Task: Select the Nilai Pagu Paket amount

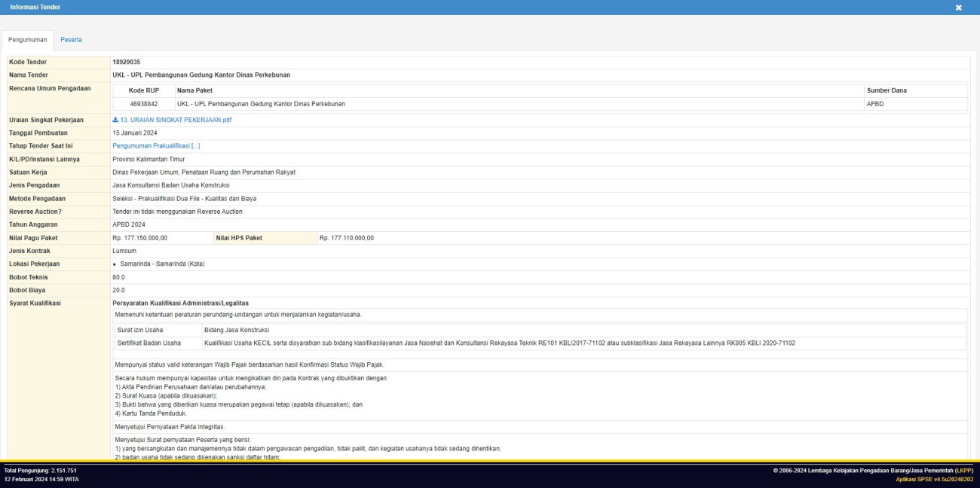Action: tap(139, 238)
